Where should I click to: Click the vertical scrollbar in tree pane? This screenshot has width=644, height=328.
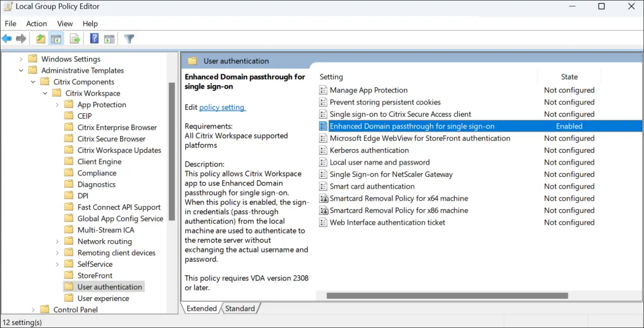[x=171, y=152]
